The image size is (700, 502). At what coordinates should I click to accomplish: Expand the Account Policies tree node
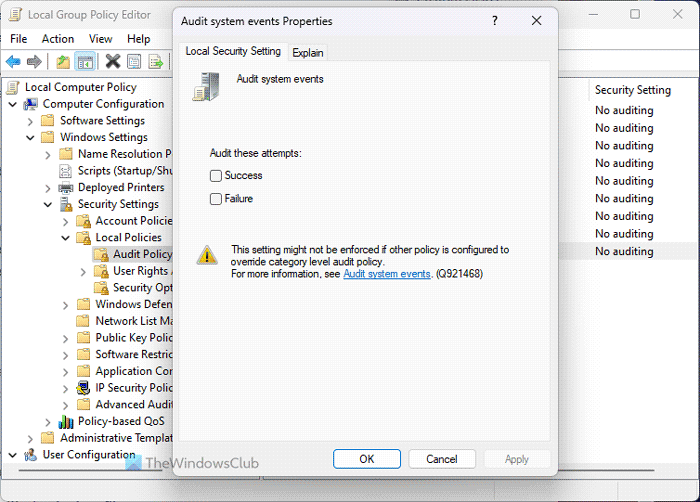pos(66,221)
